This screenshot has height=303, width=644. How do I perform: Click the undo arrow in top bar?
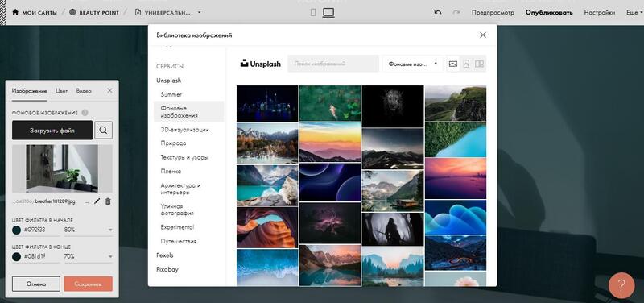coord(438,12)
